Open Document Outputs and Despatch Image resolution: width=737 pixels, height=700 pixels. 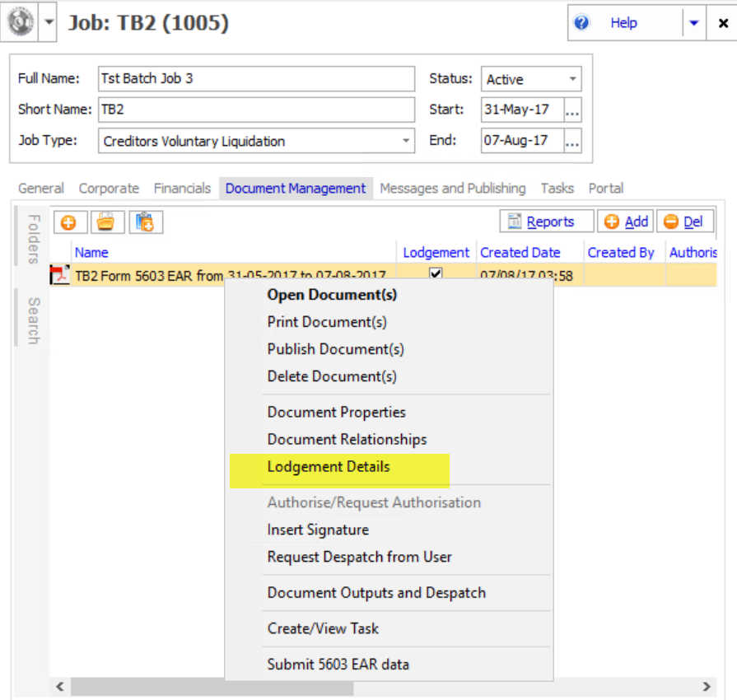coord(376,593)
